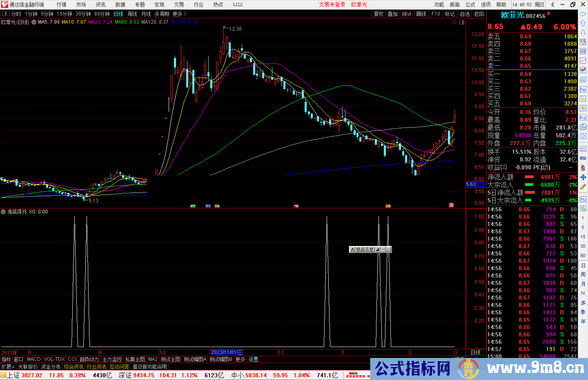Open the f(x) formula sidebar icon
The height and width of the screenshot is (380, 588).
click(583, 127)
